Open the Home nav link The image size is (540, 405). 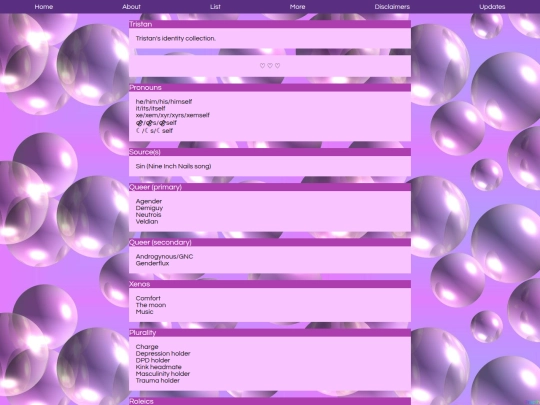44,7
